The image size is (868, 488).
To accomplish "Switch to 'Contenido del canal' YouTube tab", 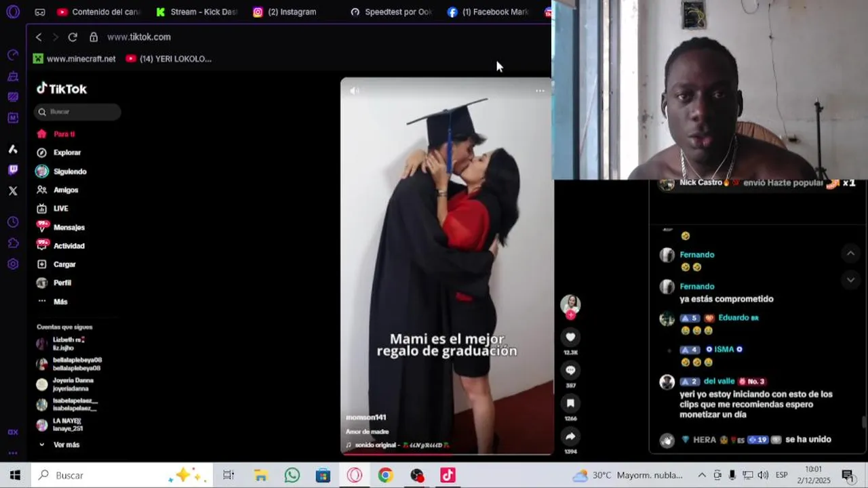I will coord(99,12).
